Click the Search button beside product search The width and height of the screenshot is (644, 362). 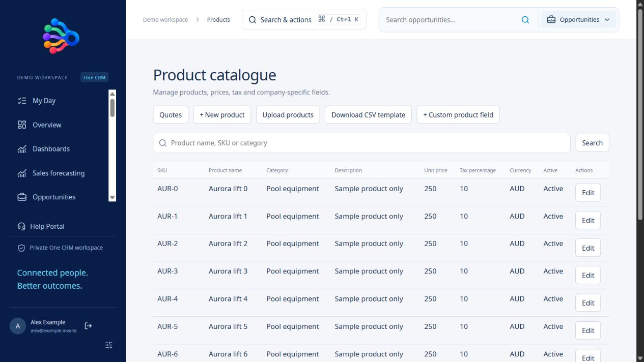(x=593, y=143)
